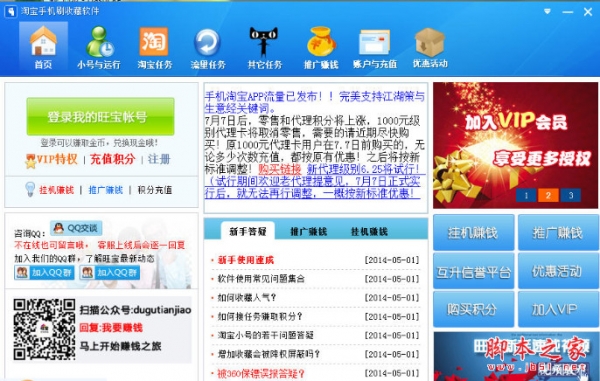This screenshot has width=600, height=381.
Task: Click 回复:我要赚钱 red text
Action: tap(111, 328)
